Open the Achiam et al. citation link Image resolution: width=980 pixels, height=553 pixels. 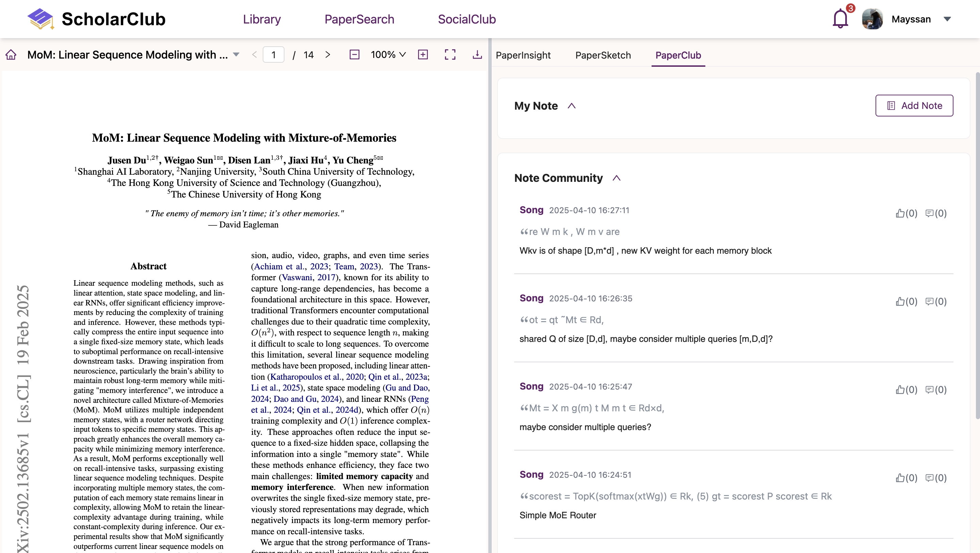pyautogui.click(x=279, y=266)
